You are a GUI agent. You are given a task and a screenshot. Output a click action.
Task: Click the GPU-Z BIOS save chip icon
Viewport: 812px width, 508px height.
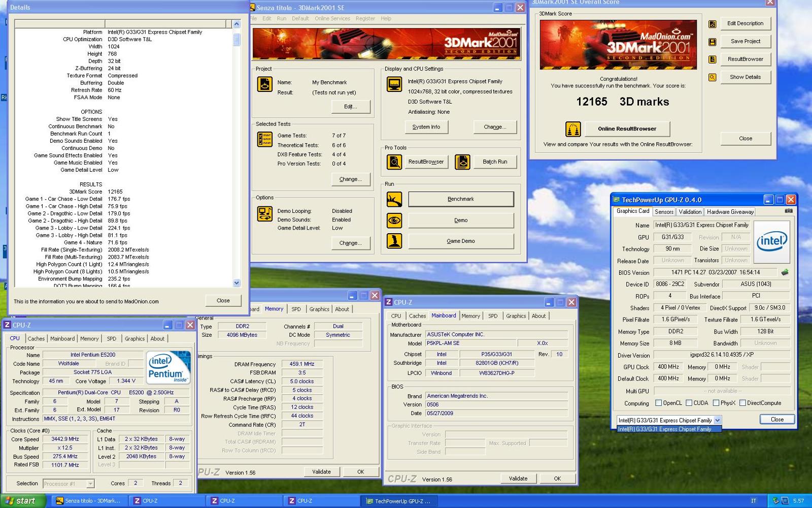coord(785,272)
